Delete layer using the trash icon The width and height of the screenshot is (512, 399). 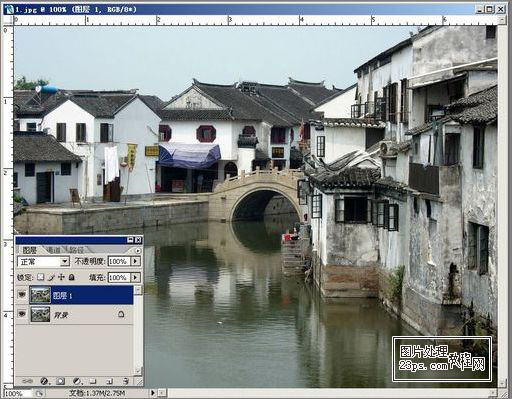click(126, 381)
